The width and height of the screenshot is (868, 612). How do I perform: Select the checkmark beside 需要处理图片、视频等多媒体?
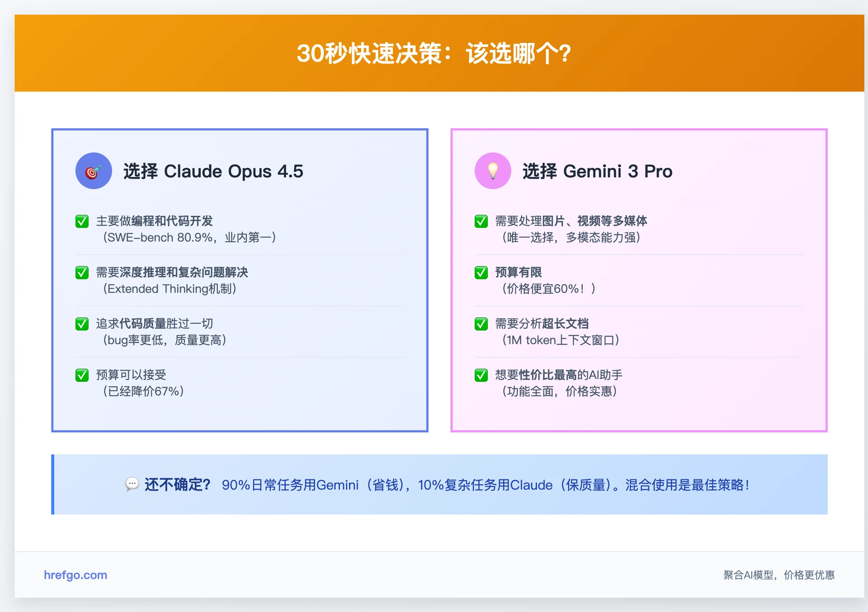(x=481, y=221)
